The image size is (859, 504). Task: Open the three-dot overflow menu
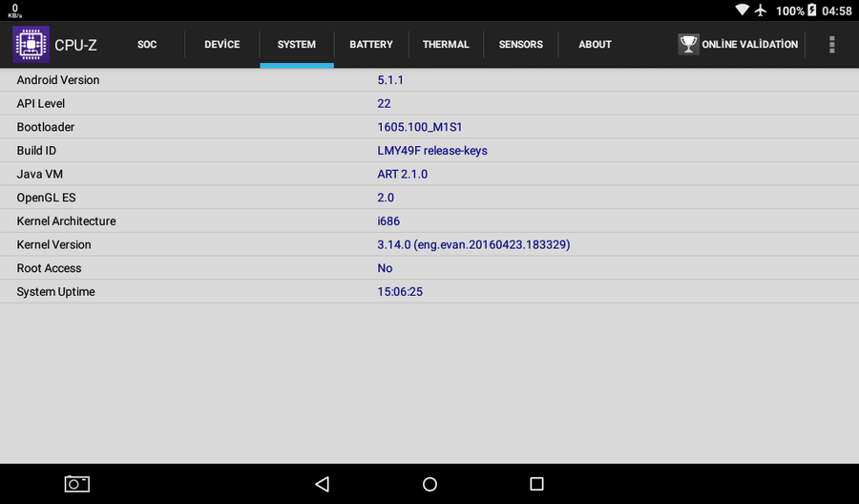(x=831, y=44)
